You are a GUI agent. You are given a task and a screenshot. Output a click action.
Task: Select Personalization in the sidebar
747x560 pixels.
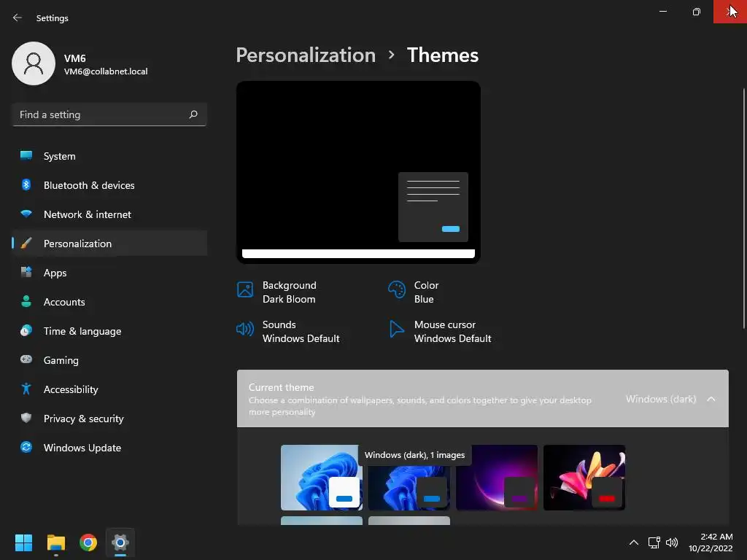click(109, 244)
